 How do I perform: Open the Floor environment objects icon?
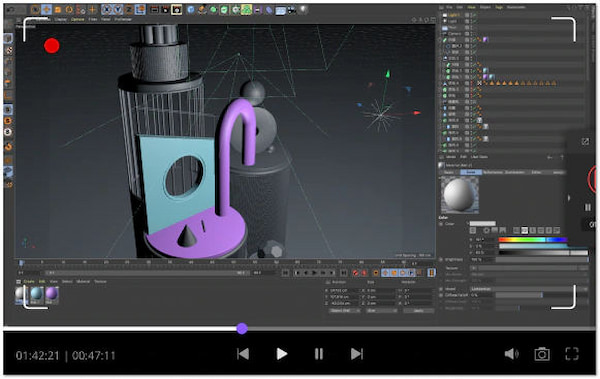(x=280, y=10)
